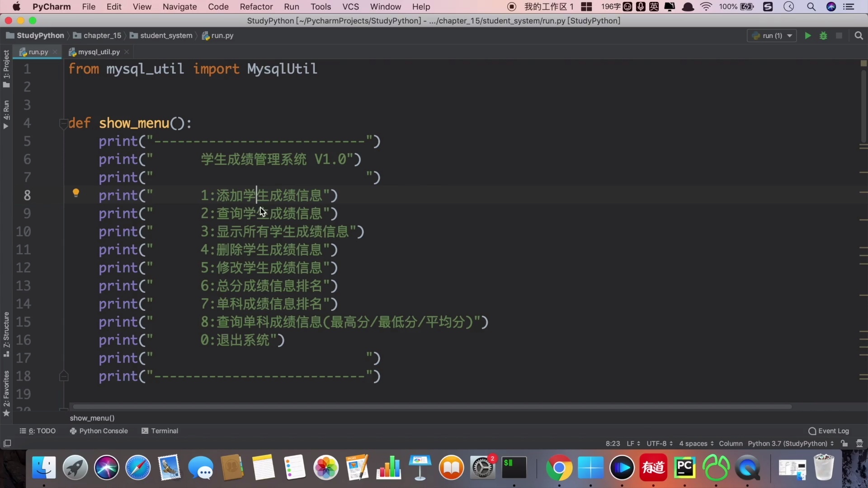Open the Terminal tool window

(x=160, y=431)
